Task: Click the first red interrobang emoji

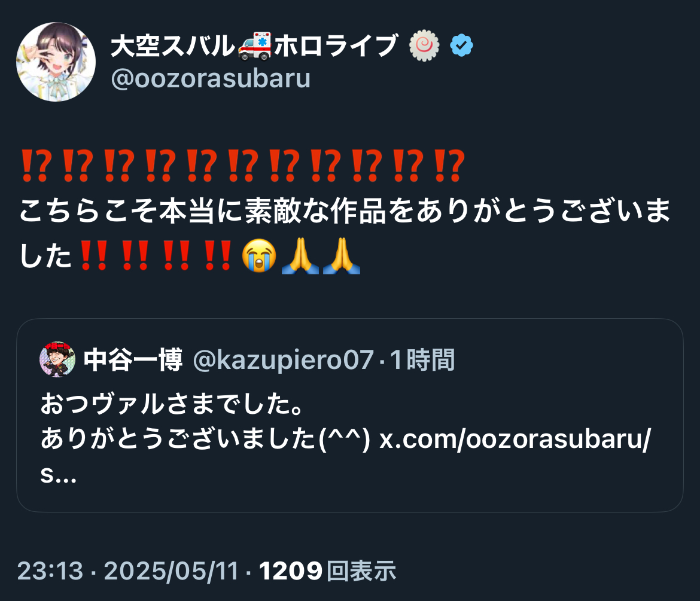Action: pyautogui.click(x=34, y=166)
